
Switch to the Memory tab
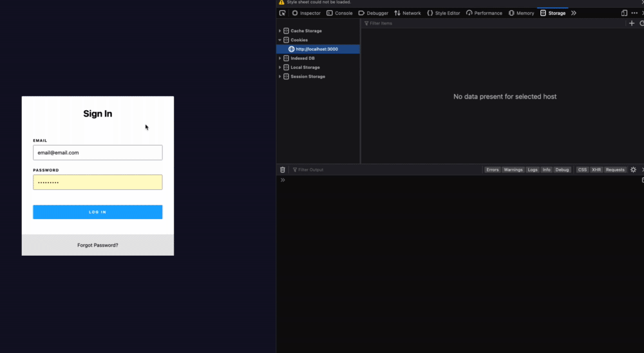coord(521,13)
